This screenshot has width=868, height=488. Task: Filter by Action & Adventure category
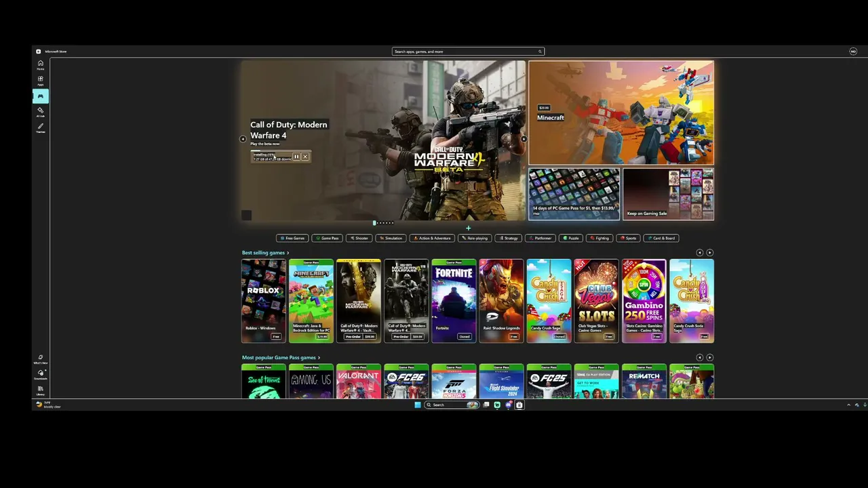pyautogui.click(x=432, y=238)
